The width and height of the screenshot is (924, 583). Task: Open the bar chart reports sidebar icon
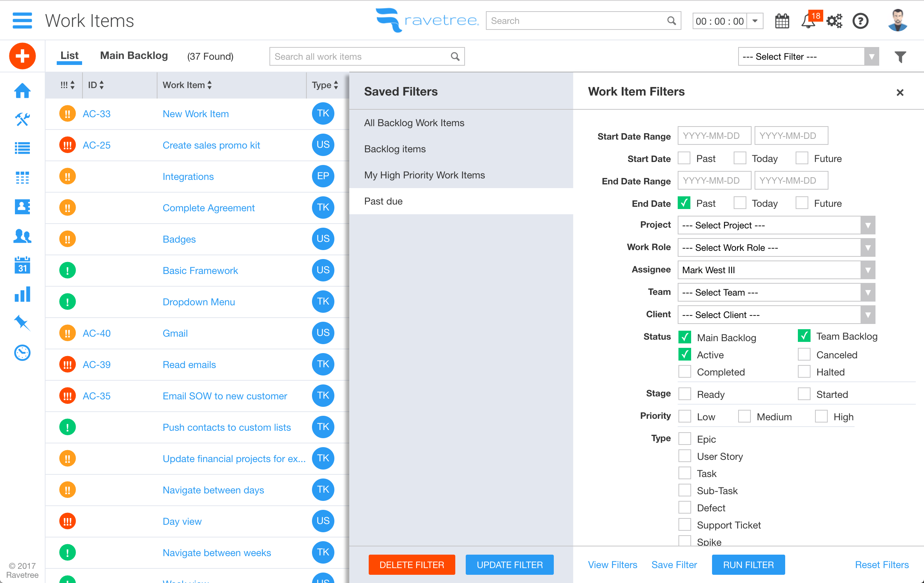point(22,294)
